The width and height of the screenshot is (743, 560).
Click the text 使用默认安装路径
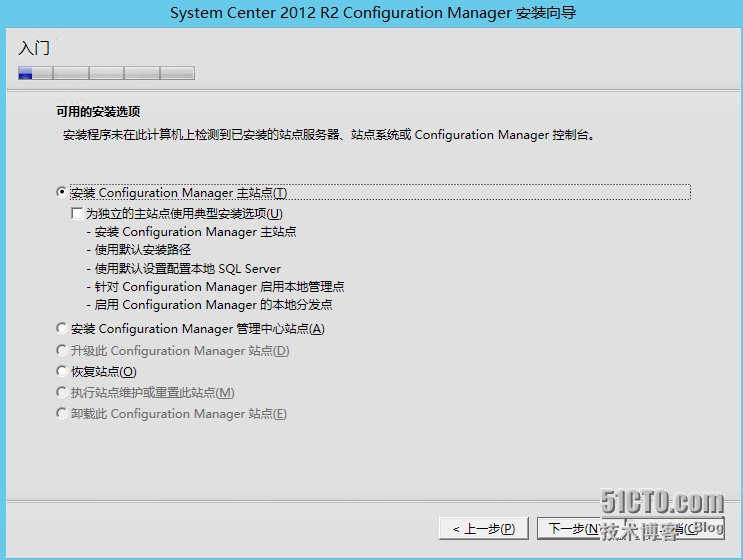coord(143,250)
